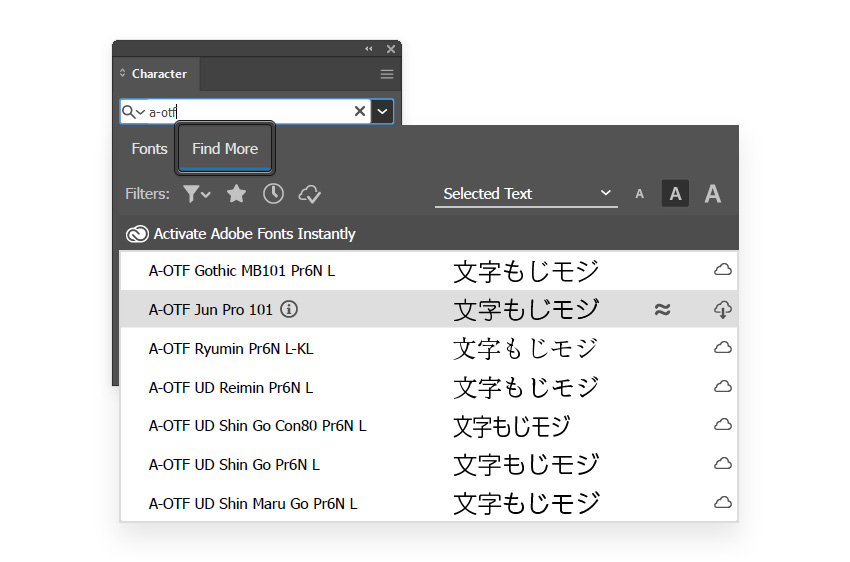
Task: Set large sample text size
Action: point(713,193)
